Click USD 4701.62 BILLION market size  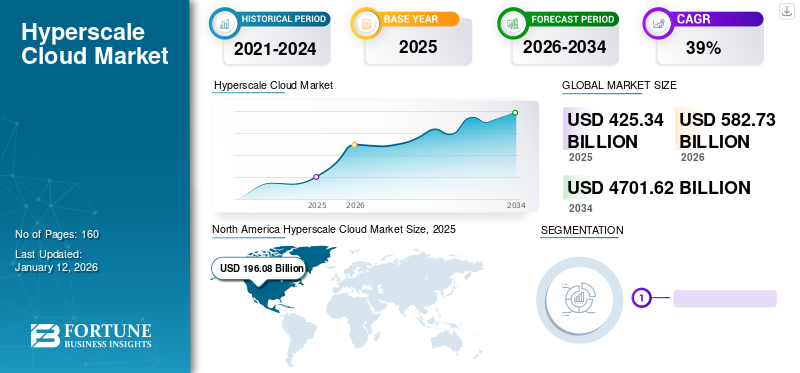[659, 187]
